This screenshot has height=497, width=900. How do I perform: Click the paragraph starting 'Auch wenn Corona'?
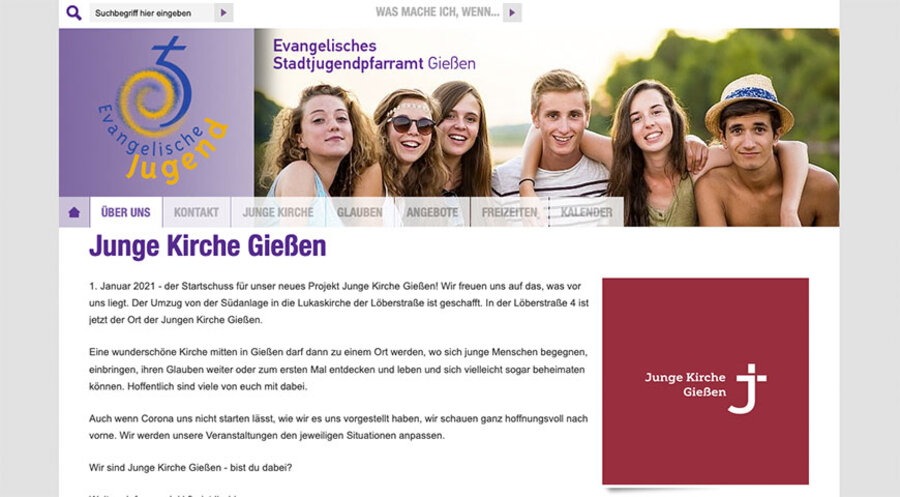pyautogui.click(x=339, y=427)
